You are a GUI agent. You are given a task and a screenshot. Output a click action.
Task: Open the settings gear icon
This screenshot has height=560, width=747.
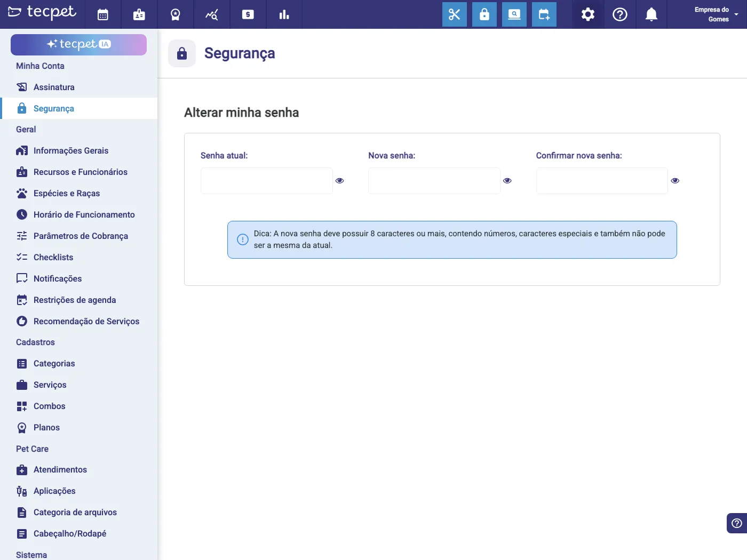click(x=588, y=14)
